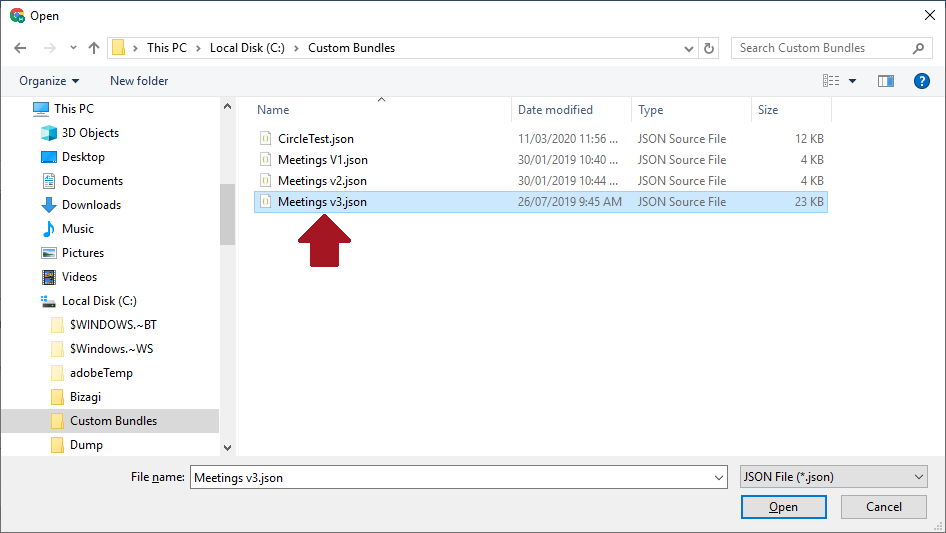Click the search magnifier icon
Image resolution: width=946 pixels, height=533 pixels.
pos(918,48)
